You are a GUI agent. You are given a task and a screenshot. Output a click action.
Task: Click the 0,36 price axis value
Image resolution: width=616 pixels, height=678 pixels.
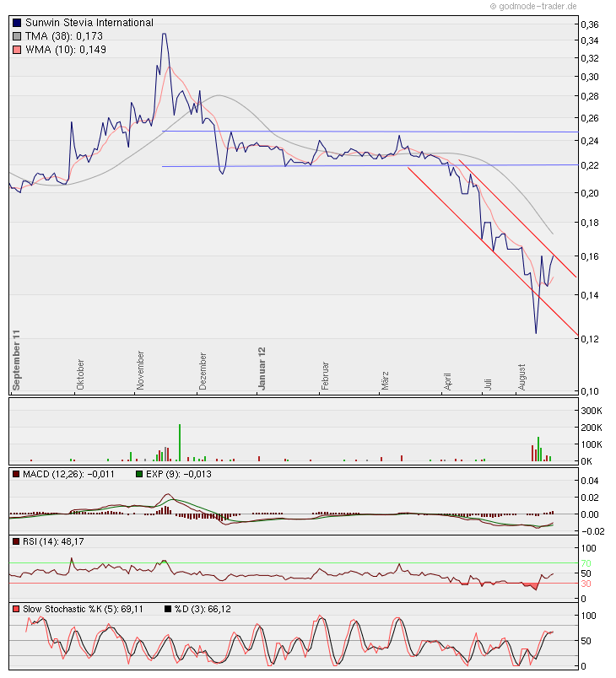(x=590, y=24)
